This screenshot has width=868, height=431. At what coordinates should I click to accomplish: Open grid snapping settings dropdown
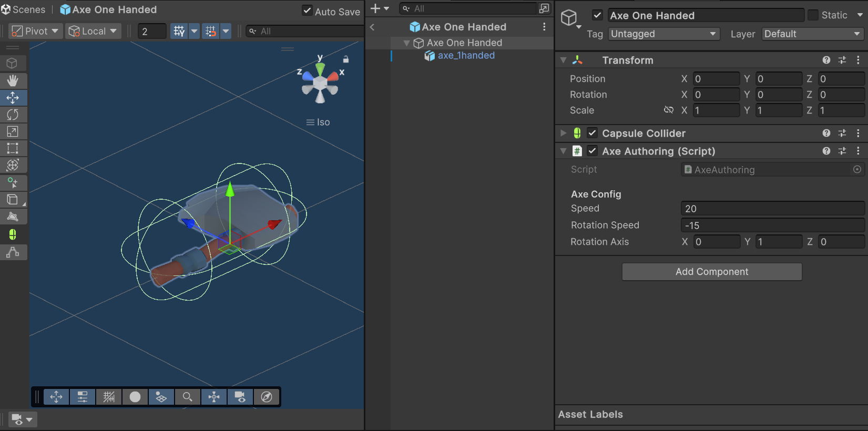click(x=226, y=31)
